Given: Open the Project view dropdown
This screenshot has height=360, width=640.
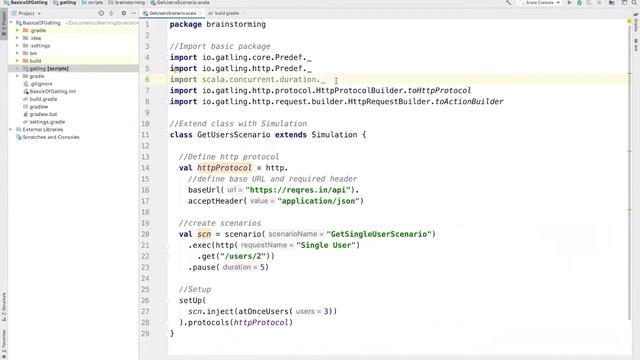Looking at the screenshot, I should [x=29, y=13].
